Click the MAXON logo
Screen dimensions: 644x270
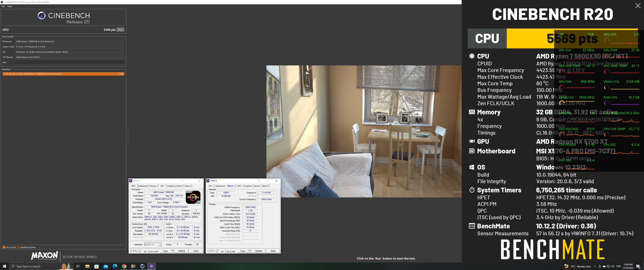tap(45, 256)
